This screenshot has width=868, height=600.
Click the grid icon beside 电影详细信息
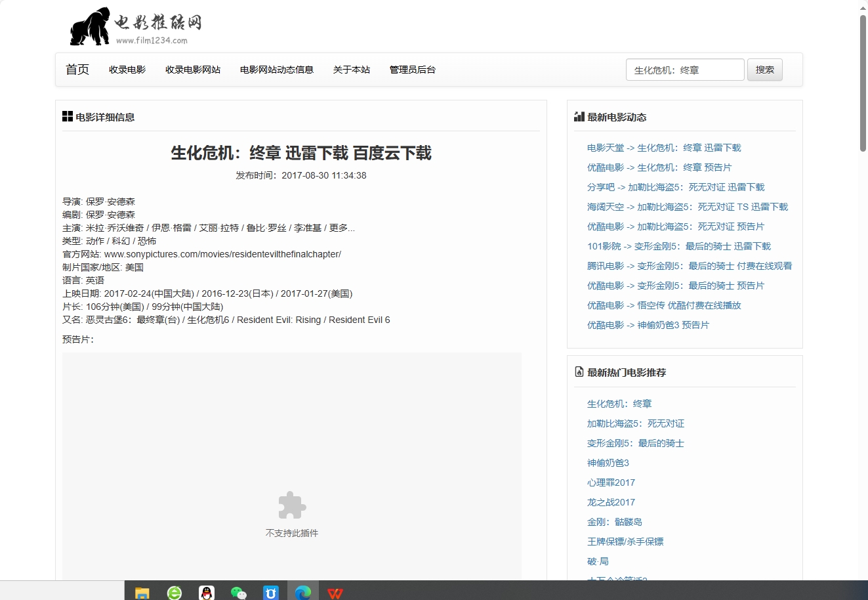68,116
